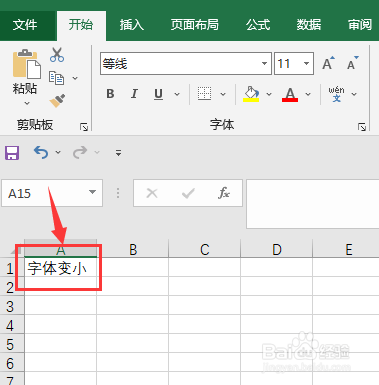
Task: Switch to the 插入 tab
Action: coord(132,25)
